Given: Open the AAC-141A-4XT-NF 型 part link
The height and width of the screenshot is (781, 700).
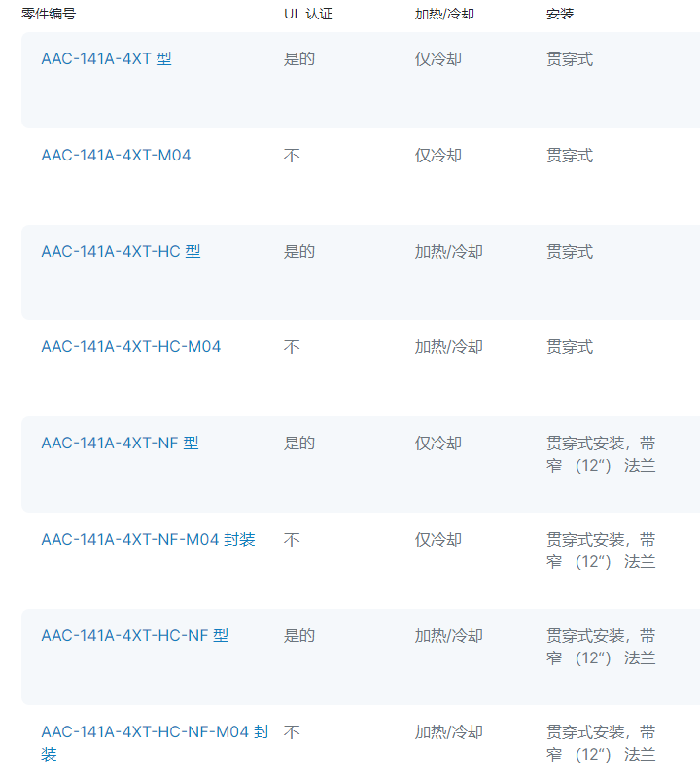Looking at the screenshot, I should (x=120, y=444).
